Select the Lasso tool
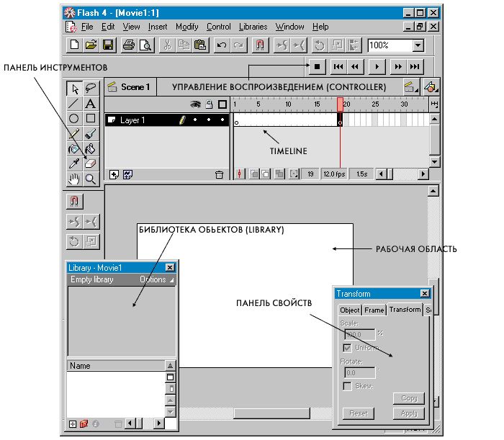The image size is (504, 440). 91,89
